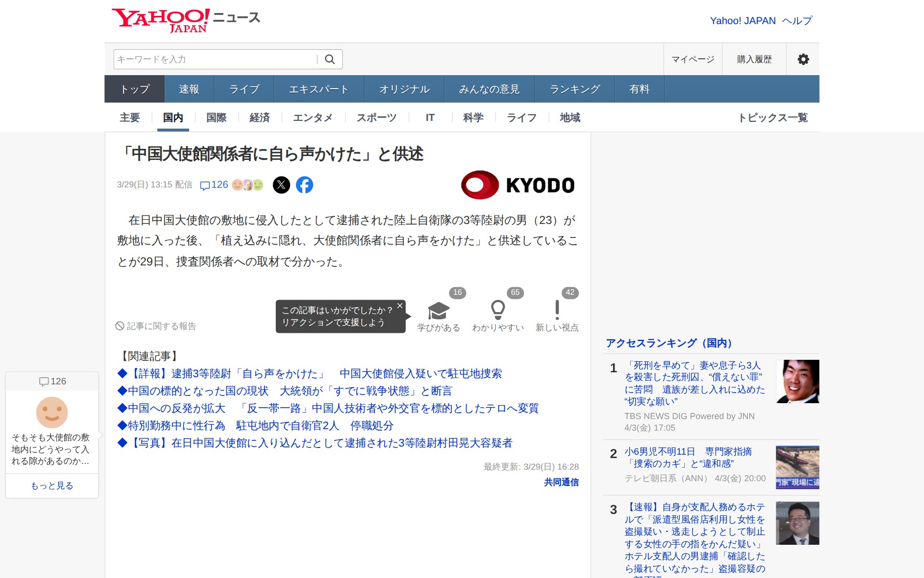Click the 共同通信 source link
This screenshot has width=924, height=578.
[561, 482]
